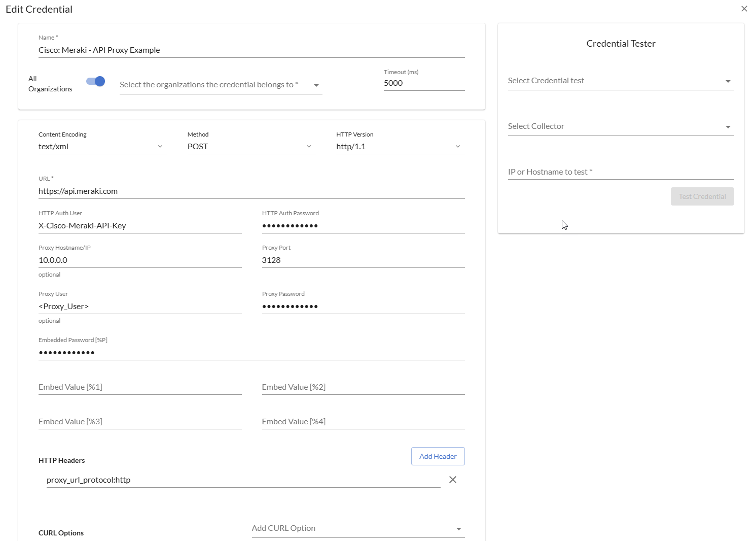Edit the HTTP Auth User field
The height and width of the screenshot is (541, 756).
(139, 226)
